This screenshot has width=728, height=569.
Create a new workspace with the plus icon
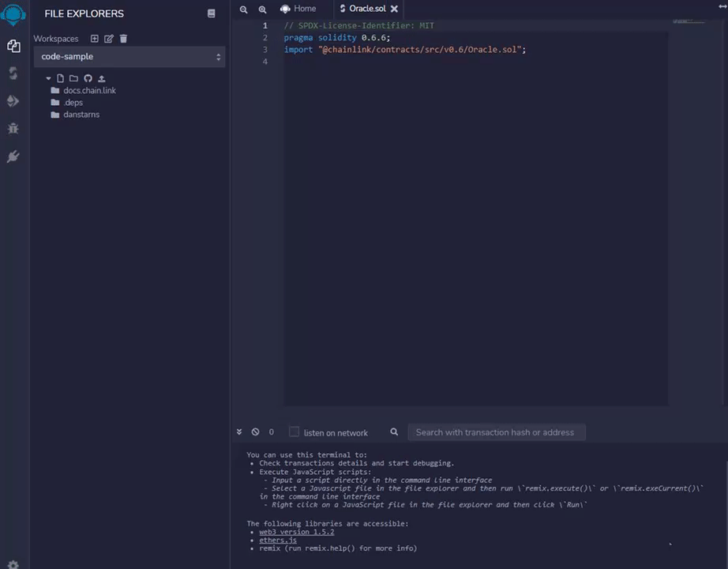pyautogui.click(x=94, y=38)
